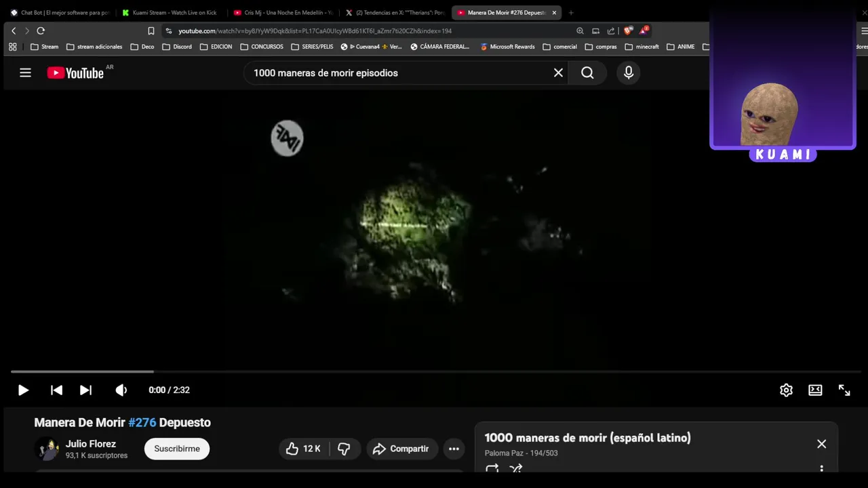The image size is (868, 488).
Task: Close the Manera De Morir tab
Action: click(x=554, y=12)
